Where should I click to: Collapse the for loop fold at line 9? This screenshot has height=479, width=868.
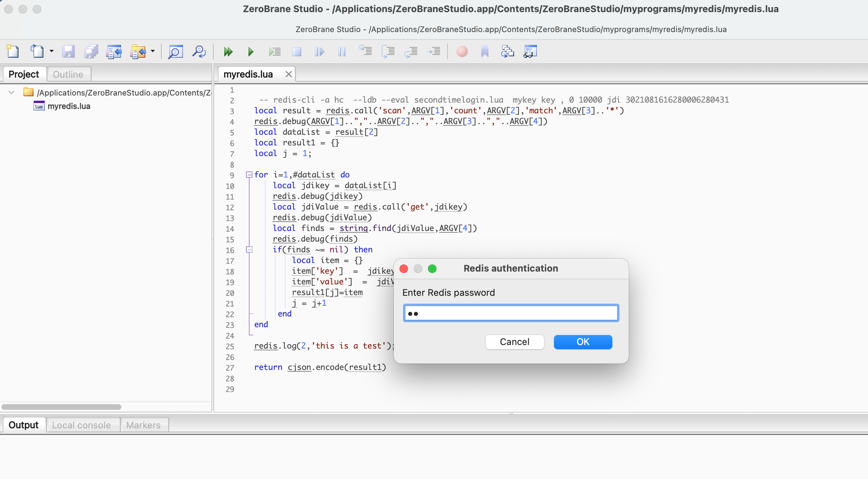(x=249, y=175)
